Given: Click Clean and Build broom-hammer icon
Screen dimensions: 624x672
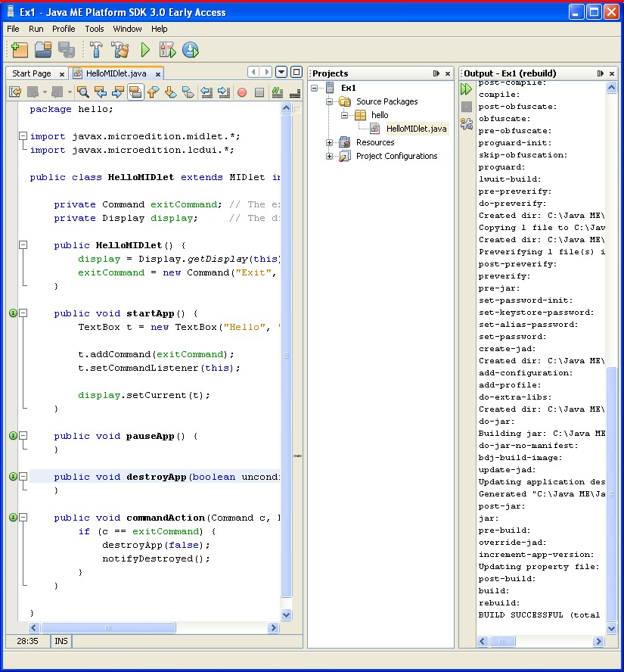Looking at the screenshot, I should point(120,50).
